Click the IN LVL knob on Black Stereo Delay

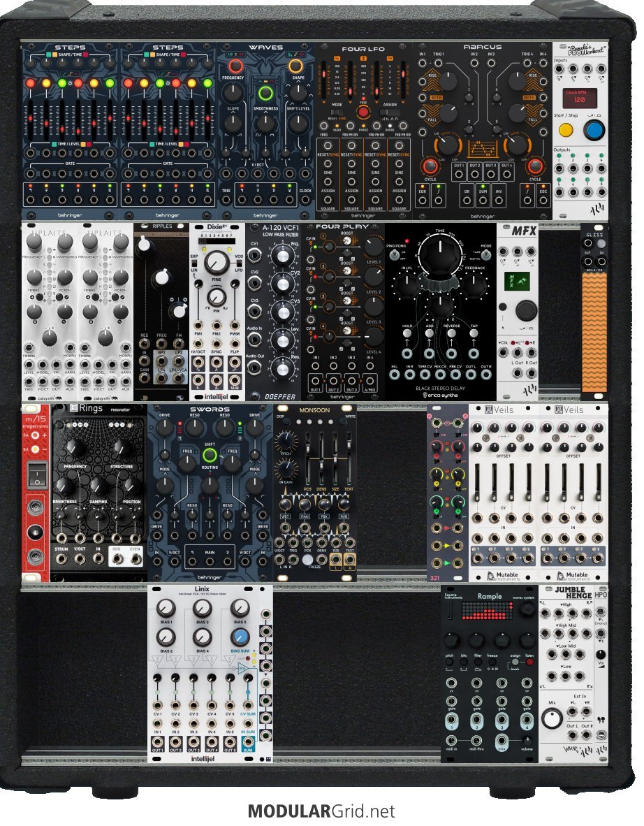tap(407, 286)
